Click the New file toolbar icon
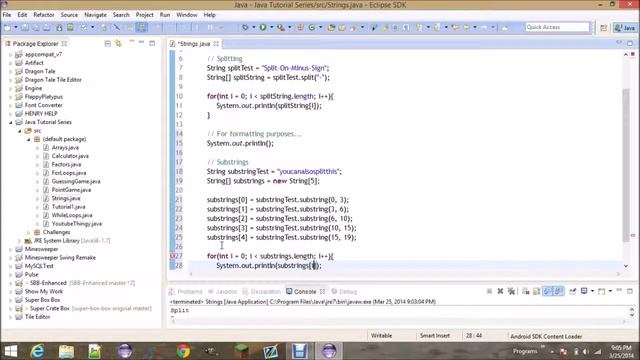Image resolution: width=640 pixels, height=360 pixels. (x=7, y=27)
